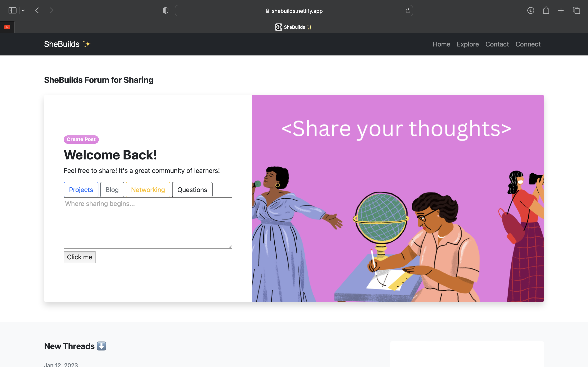Viewport: 588px width, 367px height.
Task: Open the Explore navigation link
Action: (x=468, y=44)
